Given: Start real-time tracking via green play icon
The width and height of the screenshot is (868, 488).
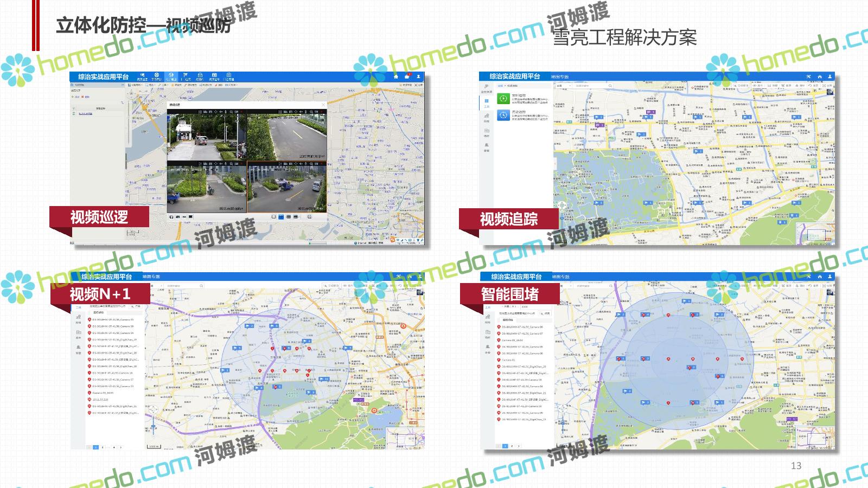Looking at the screenshot, I should [503, 99].
